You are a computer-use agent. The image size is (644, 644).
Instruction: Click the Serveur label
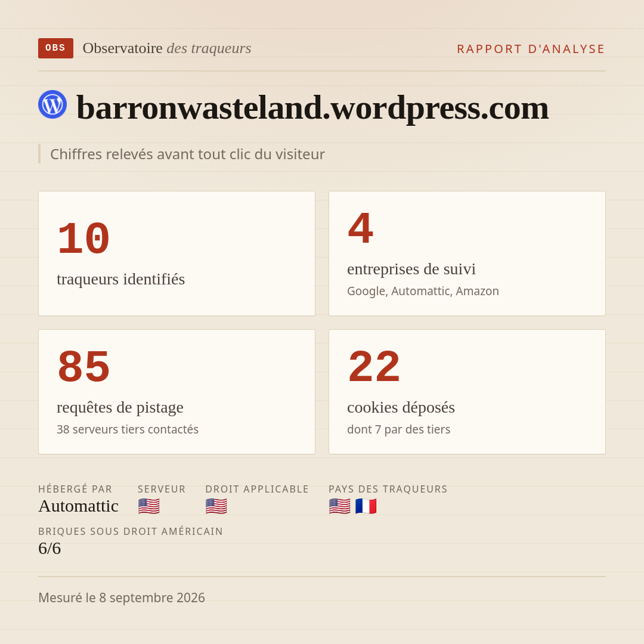(x=162, y=489)
